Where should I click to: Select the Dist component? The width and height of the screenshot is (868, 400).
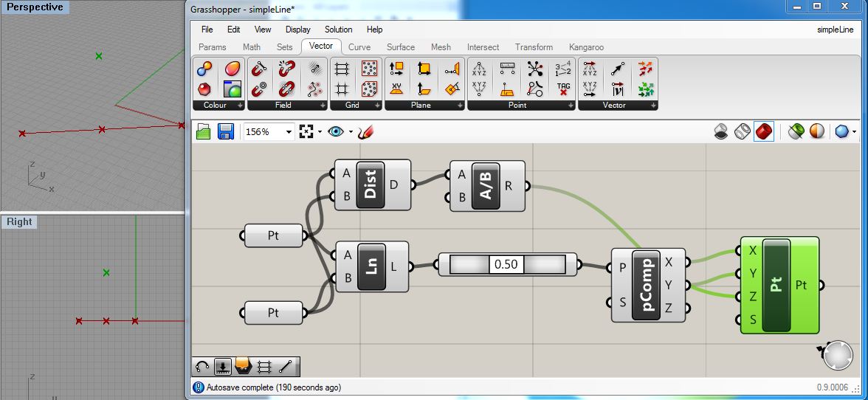tap(373, 185)
